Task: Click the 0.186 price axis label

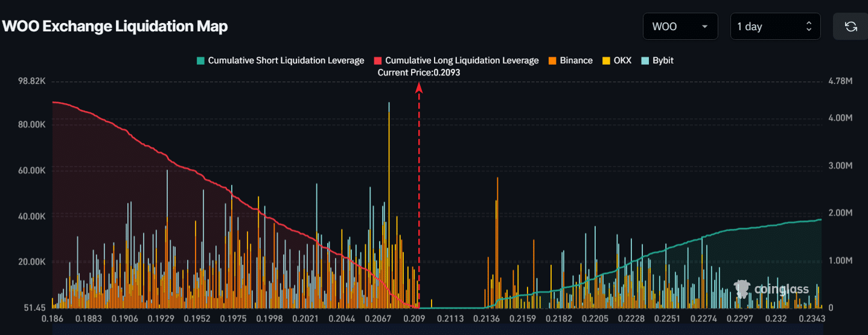Action: click(53, 318)
